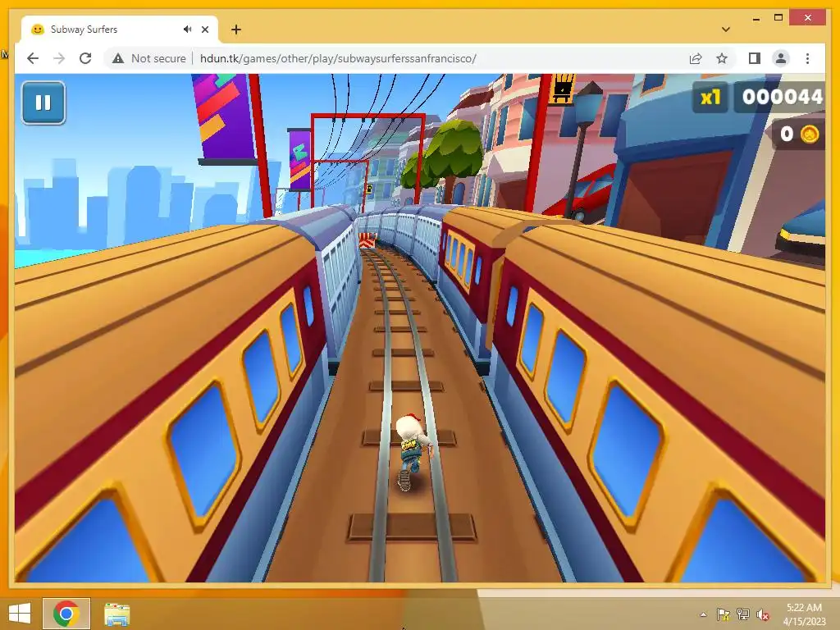Image resolution: width=840 pixels, height=630 pixels.
Task: Mute the Subway Surfers tab audio
Action: pos(187,30)
